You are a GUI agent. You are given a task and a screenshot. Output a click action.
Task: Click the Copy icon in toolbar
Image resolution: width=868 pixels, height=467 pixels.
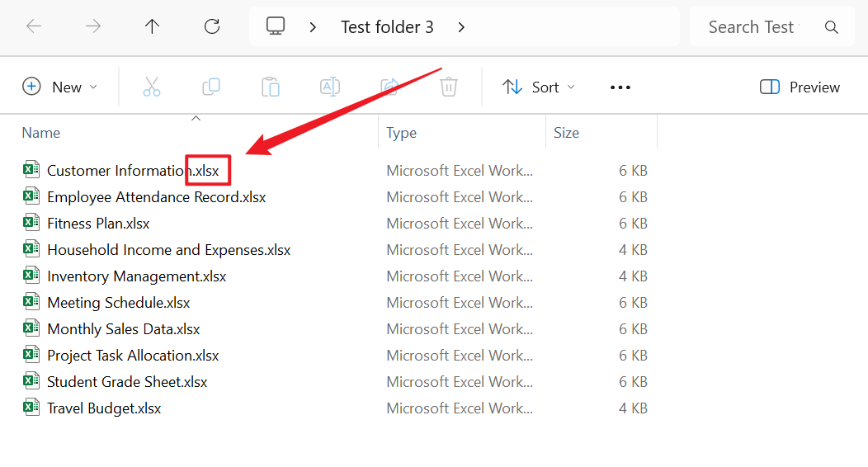pos(211,87)
